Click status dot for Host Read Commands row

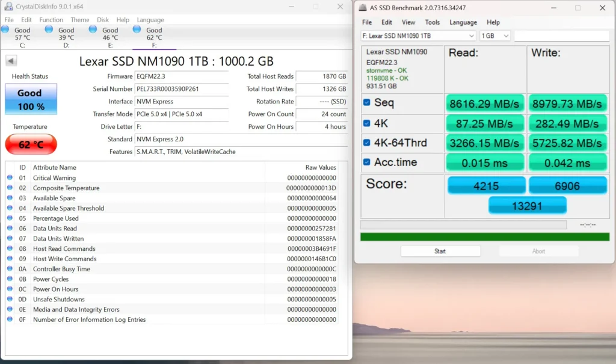[x=10, y=248]
